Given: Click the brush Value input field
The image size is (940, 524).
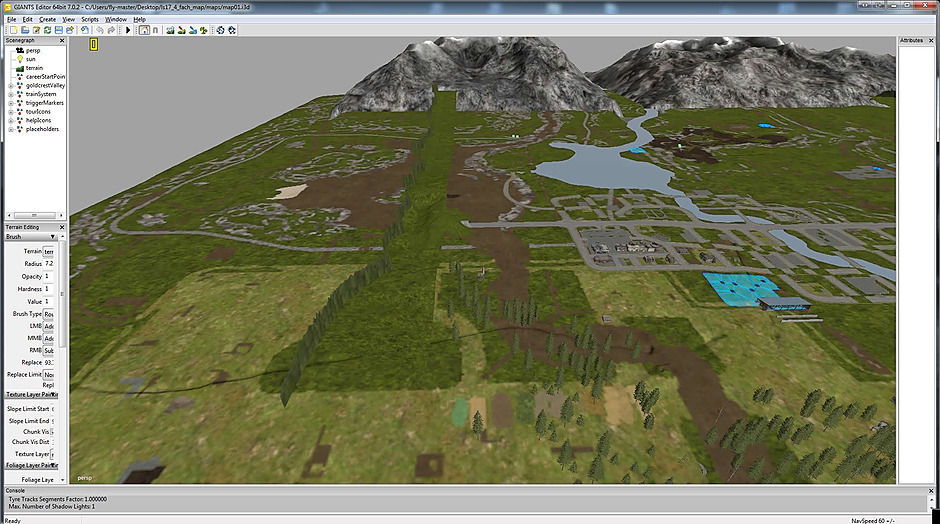Looking at the screenshot, I should [x=49, y=302].
